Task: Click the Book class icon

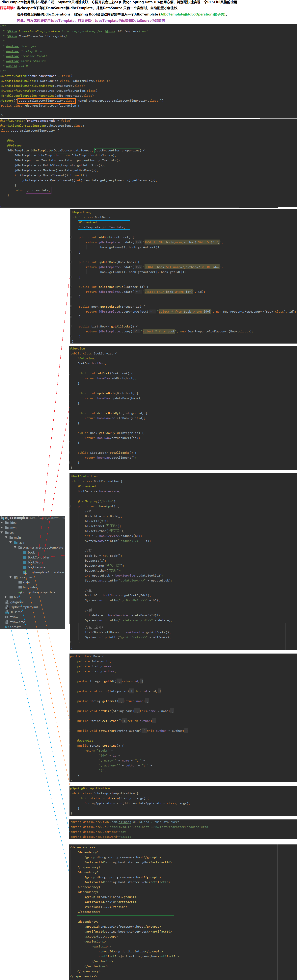Action: (25, 552)
